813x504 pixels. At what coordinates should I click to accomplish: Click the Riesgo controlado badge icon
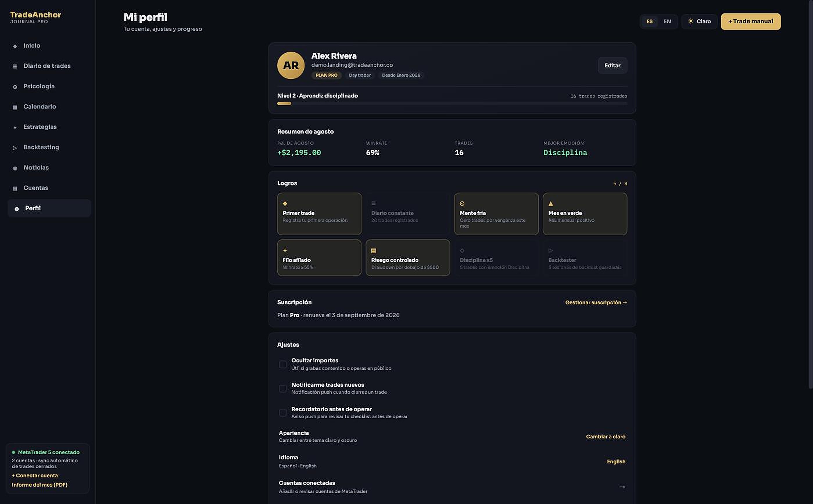(373, 250)
